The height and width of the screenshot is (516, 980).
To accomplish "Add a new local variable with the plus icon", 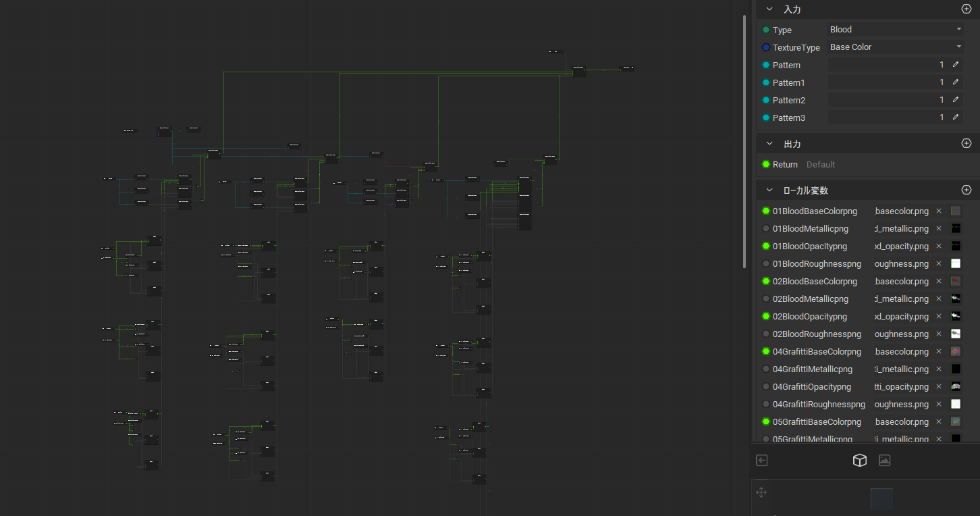I will pyautogui.click(x=966, y=190).
